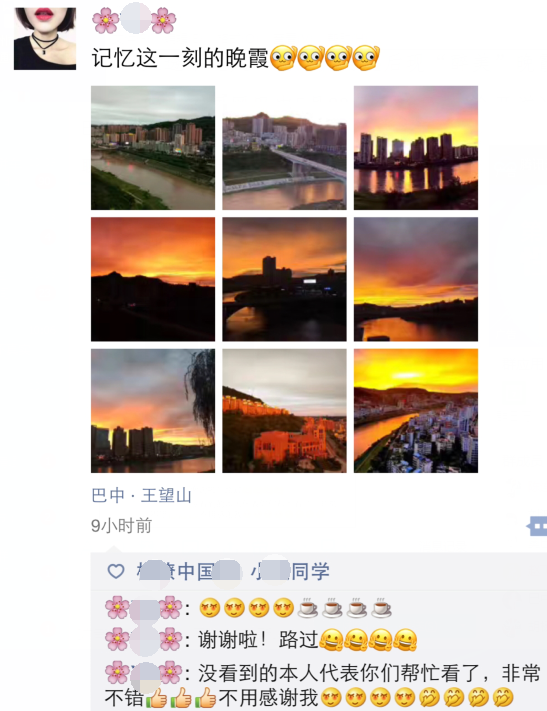The width and height of the screenshot is (547, 711).
Task: Tap the heart like icon
Action: pos(116,571)
